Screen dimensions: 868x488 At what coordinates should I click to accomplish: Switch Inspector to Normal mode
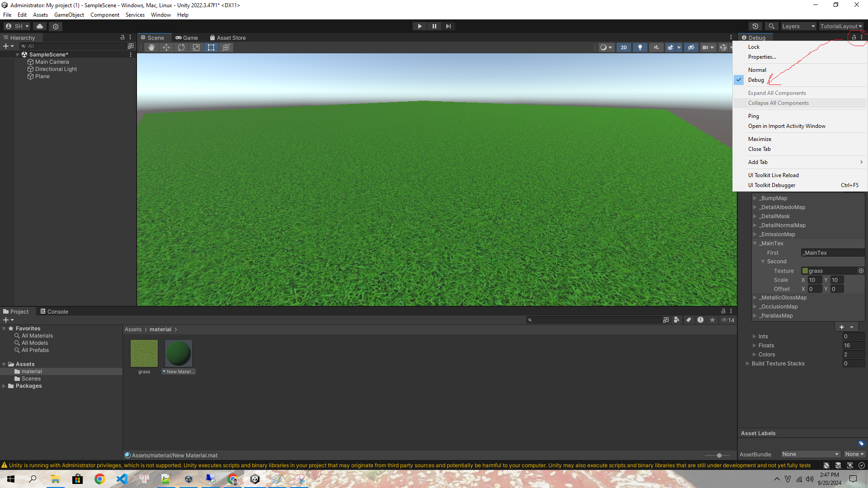757,70
